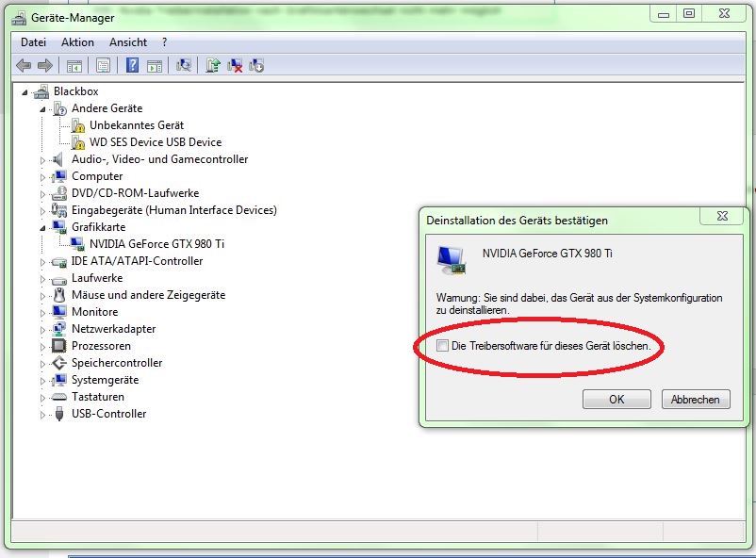Select 'WD SES Device USB Device' entry
The image size is (756, 558).
tap(156, 142)
